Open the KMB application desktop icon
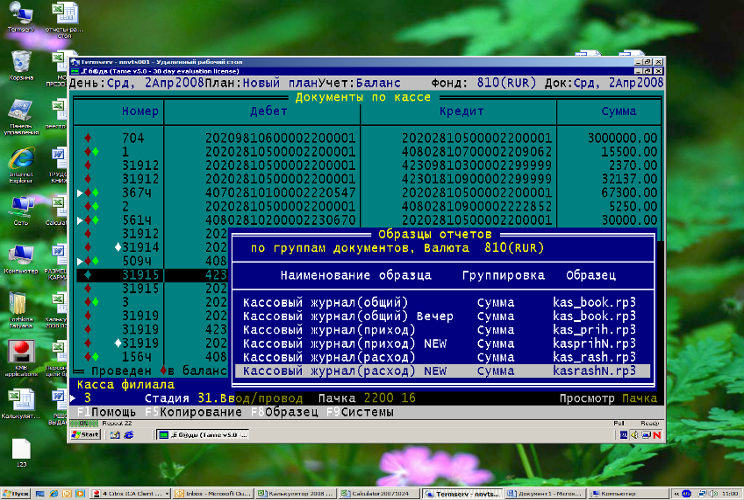The width and height of the screenshot is (744, 500). (x=19, y=353)
